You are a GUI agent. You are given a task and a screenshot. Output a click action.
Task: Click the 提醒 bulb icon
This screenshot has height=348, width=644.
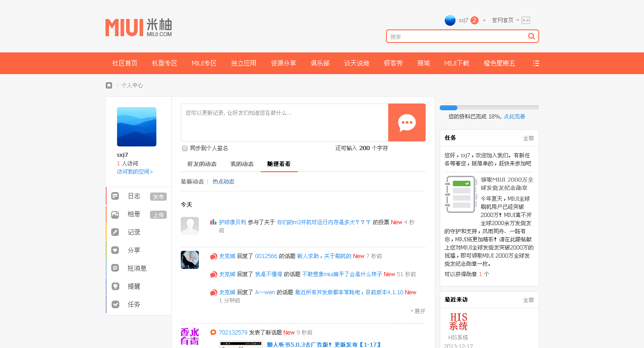click(x=115, y=287)
